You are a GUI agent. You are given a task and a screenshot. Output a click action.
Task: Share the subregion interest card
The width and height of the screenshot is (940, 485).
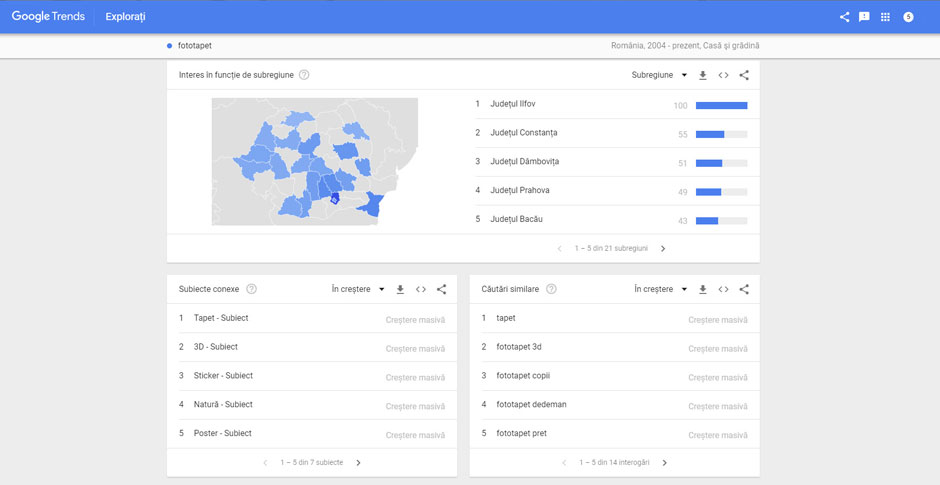pyautogui.click(x=744, y=75)
